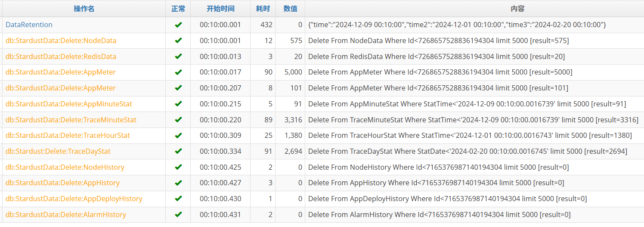Click the green checkmark in the DataRetention row

[x=178, y=25]
